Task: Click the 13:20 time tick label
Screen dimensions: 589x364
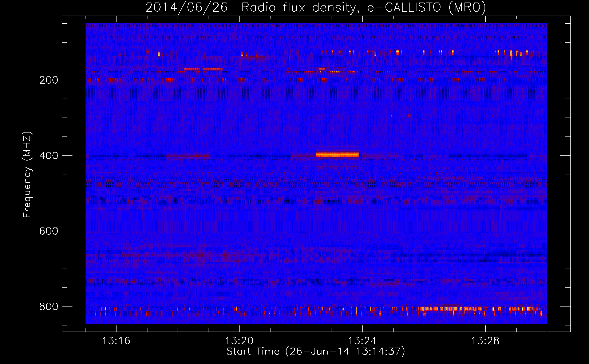Action: [239, 341]
